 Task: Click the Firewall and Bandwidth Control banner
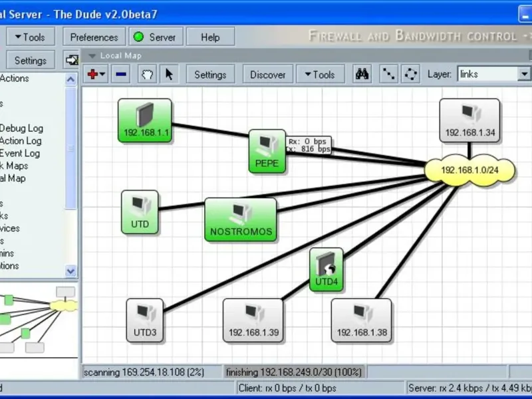click(420, 36)
